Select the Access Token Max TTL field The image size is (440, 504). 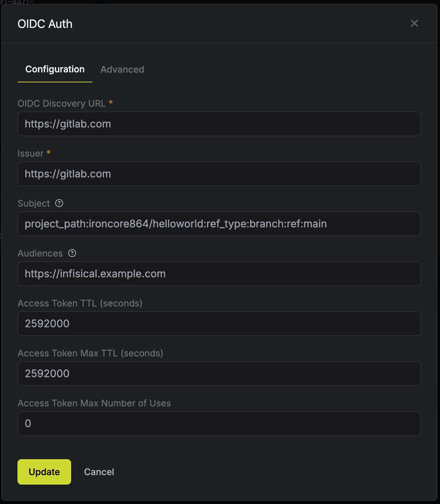point(219,374)
